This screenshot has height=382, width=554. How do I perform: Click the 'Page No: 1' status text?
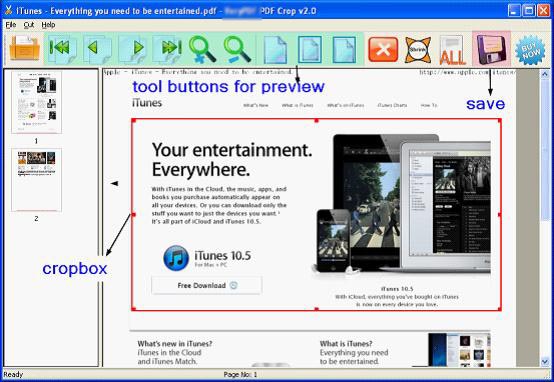pyautogui.click(x=240, y=375)
